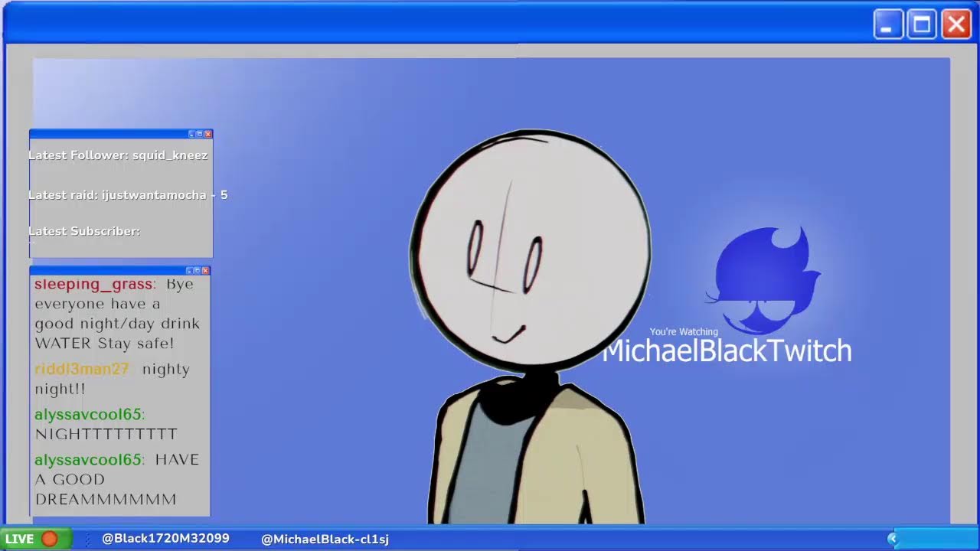Screen dimensions: 980x551
Task: Click the riddl3man27 chat username
Action: coord(82,369)
